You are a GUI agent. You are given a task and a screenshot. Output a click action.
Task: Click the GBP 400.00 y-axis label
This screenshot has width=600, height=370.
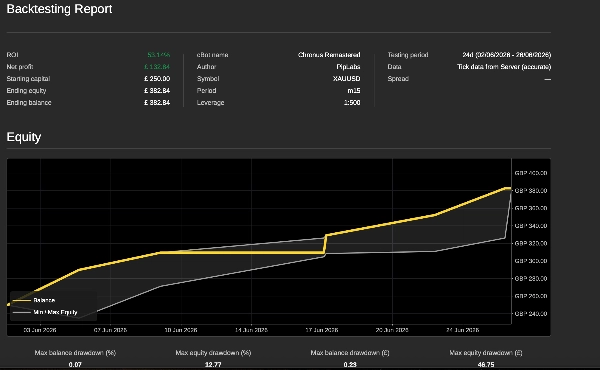coord(531,173)
